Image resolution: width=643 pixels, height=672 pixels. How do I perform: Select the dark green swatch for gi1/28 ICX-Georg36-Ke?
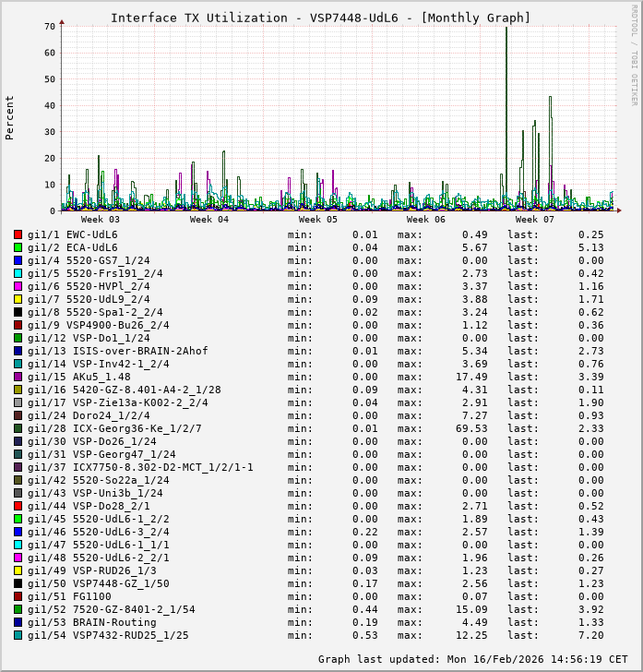coord(18,428)
